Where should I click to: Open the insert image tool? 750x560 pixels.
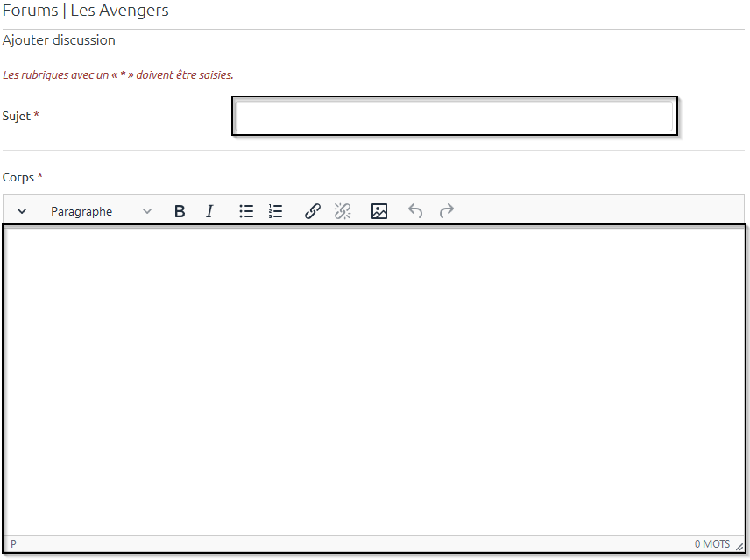coord(379,211)
